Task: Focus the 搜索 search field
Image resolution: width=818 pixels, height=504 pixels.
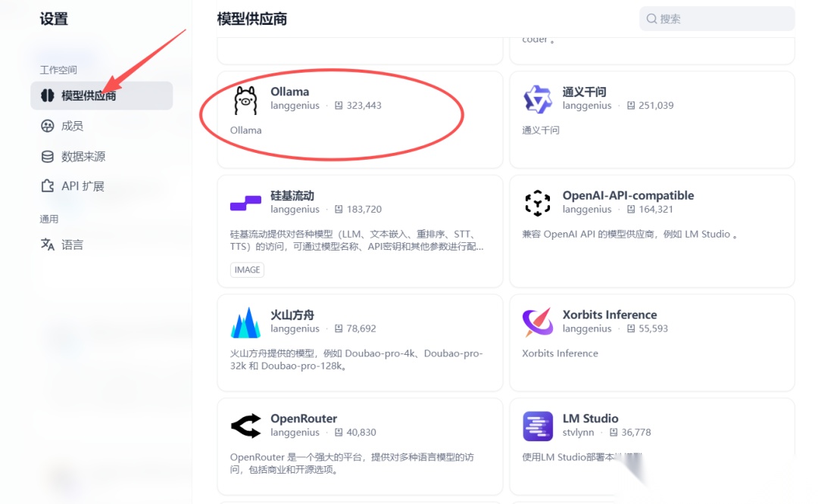Action: [717, 19]
